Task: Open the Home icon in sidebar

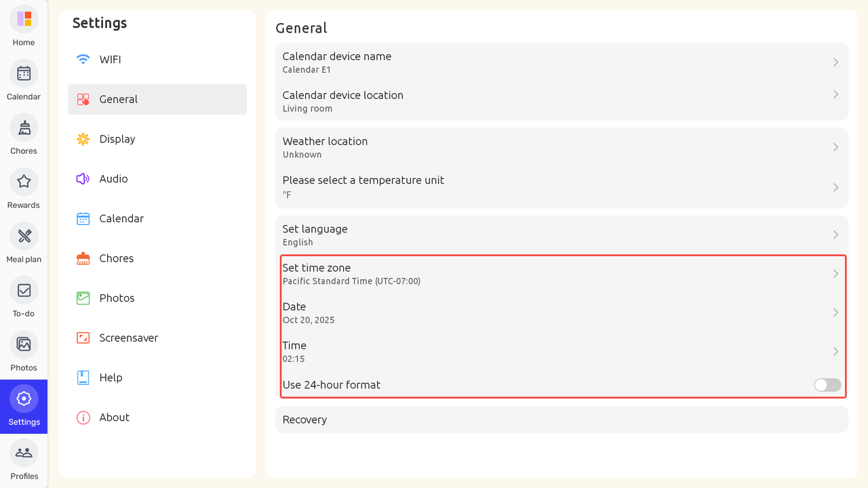Action: point(24,19)
